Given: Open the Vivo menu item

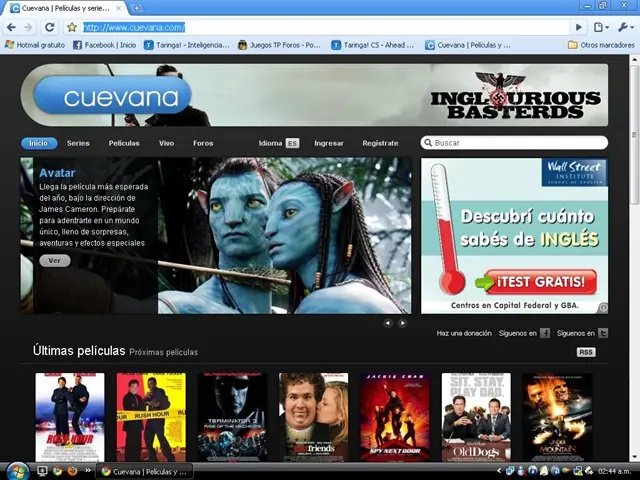Looking at the screenshot, I should pos(167,143).
